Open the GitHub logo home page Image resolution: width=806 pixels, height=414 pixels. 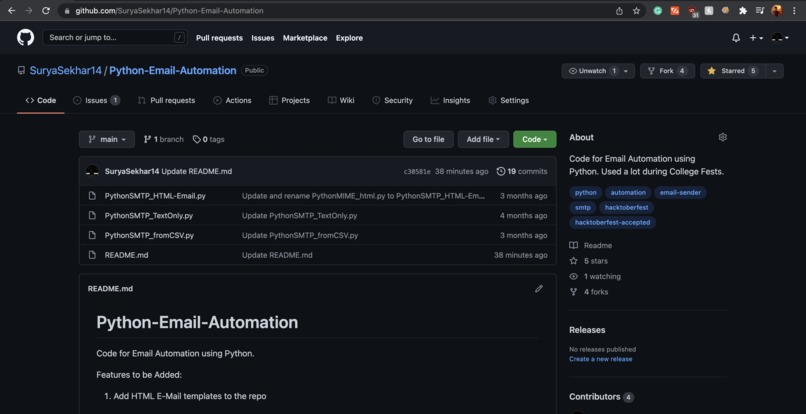tap(25, 38)
